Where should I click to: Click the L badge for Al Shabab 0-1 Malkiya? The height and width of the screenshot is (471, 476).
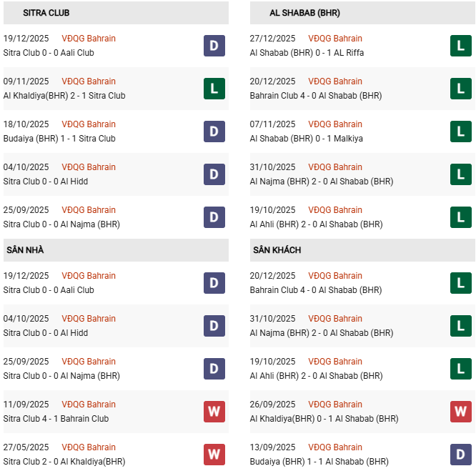click(x=461, y=132)
